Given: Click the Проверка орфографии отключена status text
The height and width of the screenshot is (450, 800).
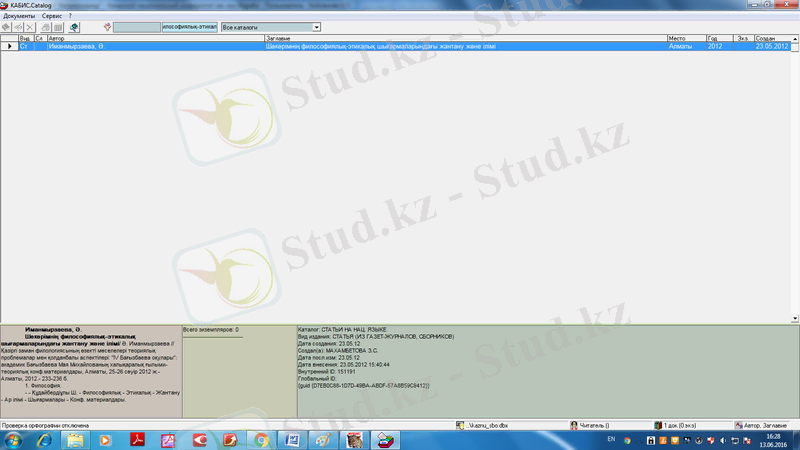Looking at the screenshot, I should click(45, 426).
